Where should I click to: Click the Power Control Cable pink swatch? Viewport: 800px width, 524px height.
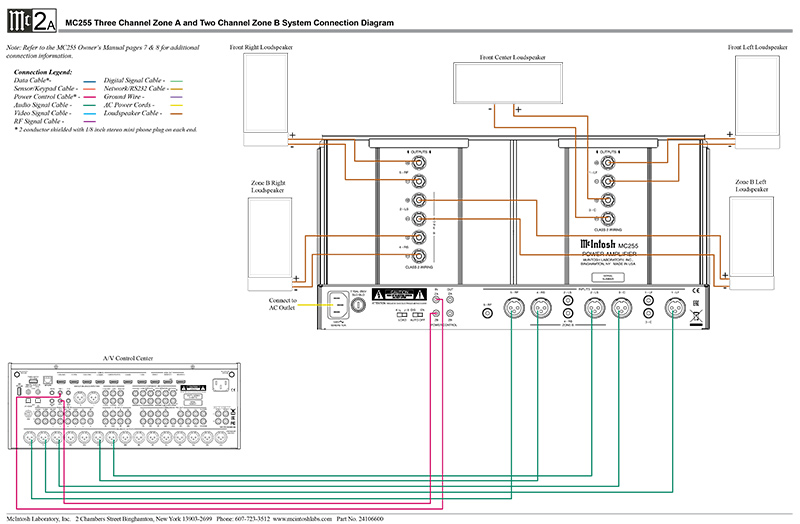click(x=90, y=96)
